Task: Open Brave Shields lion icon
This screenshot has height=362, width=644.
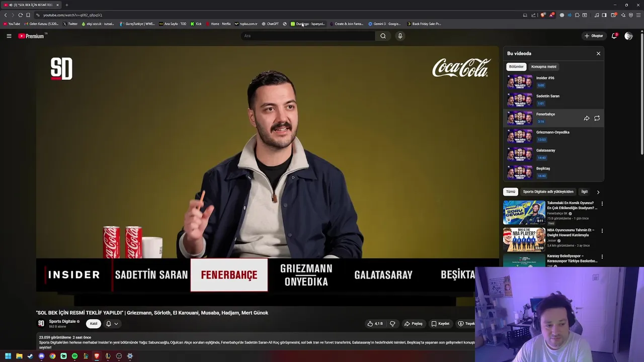Action: [x=542, y=15]
